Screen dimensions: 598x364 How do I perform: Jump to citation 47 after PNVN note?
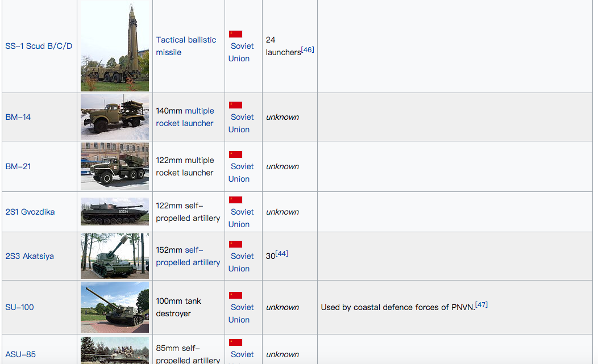click(x=481, y=304)
